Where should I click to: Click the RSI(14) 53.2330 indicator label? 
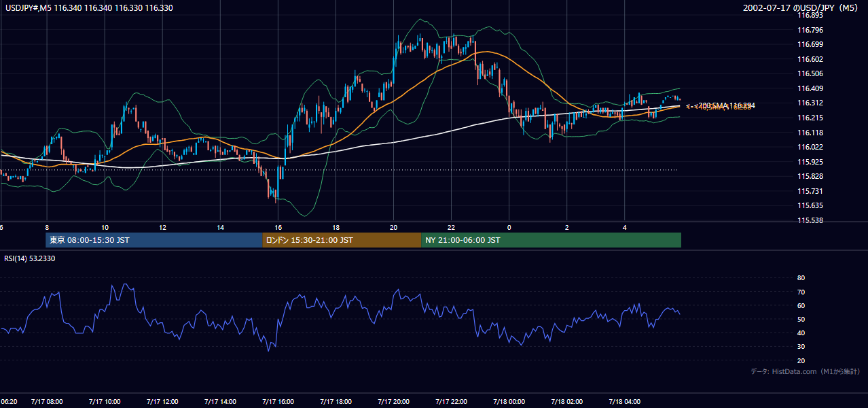[x=30, y=258]
